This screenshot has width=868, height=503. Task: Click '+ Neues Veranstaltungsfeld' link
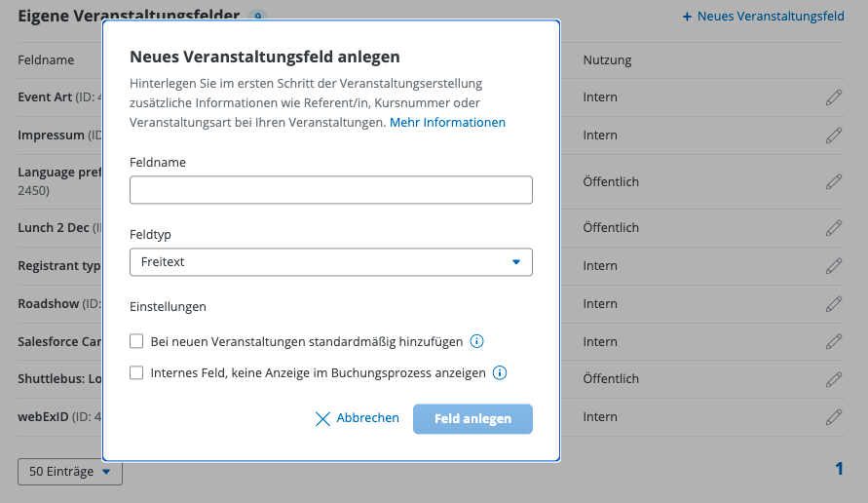click(x=763, y=17)
